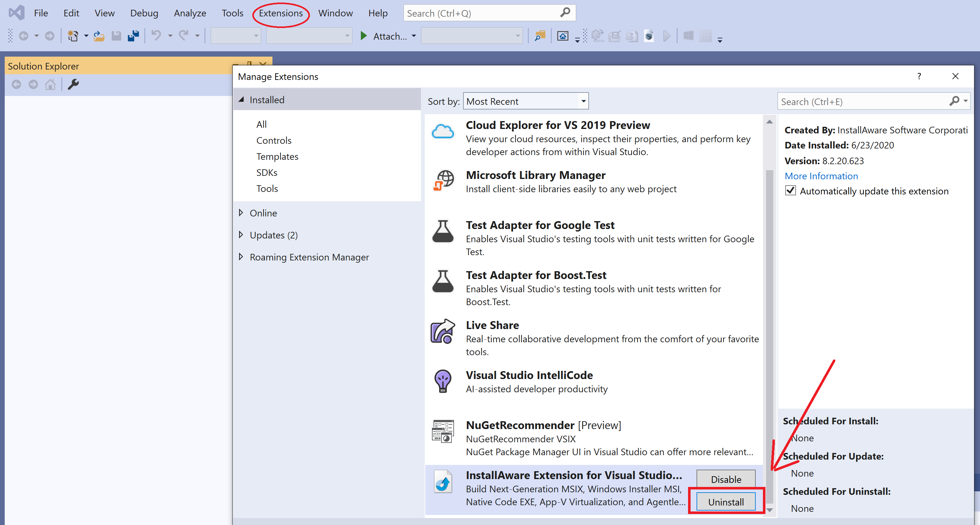Open the More Information link
The width and height of the screenshot is (980, 525).
821,176
